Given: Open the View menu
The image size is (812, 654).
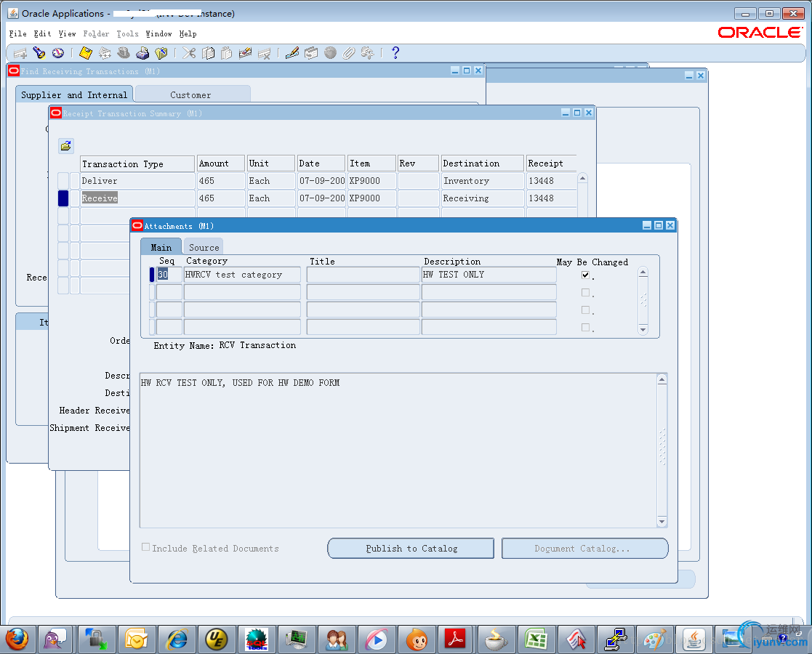Looking at the screenshot, I should (x=68, y=33).
